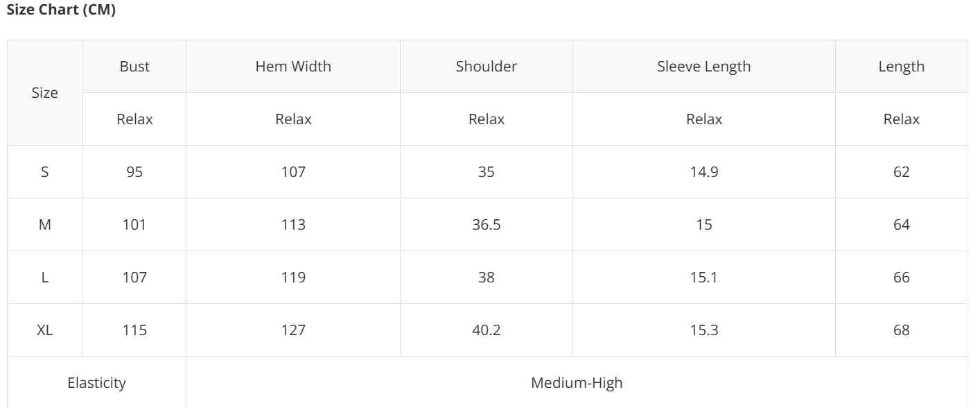Select the Medium-High elasticity value
This screenshot has height=408, width=980.
577,383
